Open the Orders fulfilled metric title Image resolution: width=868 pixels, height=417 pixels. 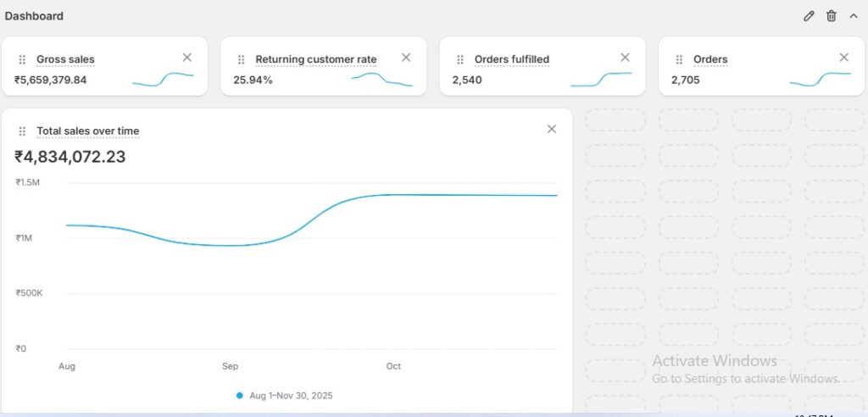pyautogui.click(x=512, y=60)
